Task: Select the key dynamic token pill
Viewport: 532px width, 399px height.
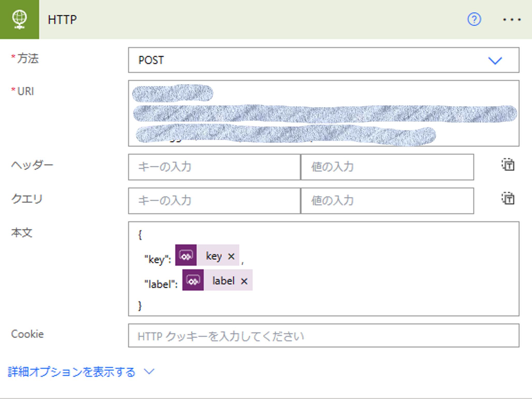Action: [213, 256]
